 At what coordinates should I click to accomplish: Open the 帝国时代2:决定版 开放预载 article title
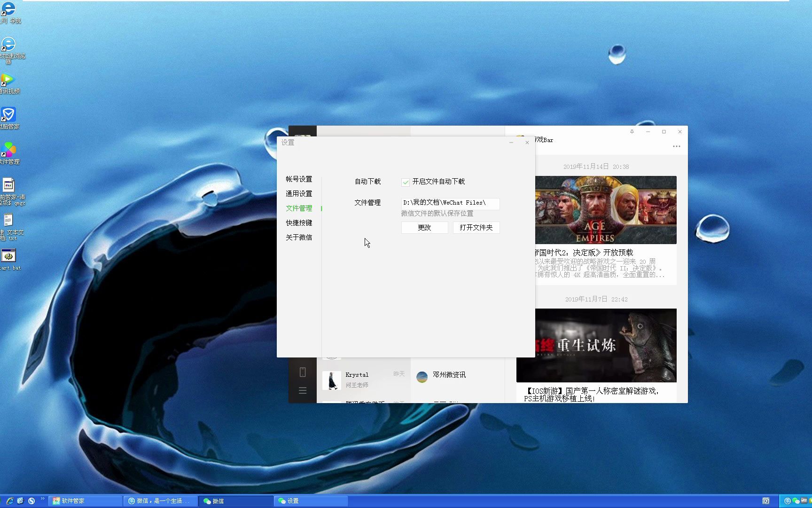tap(584, 253)
